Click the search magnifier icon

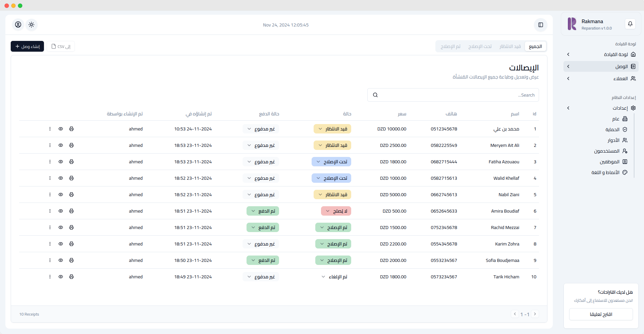tap(375, 95)
